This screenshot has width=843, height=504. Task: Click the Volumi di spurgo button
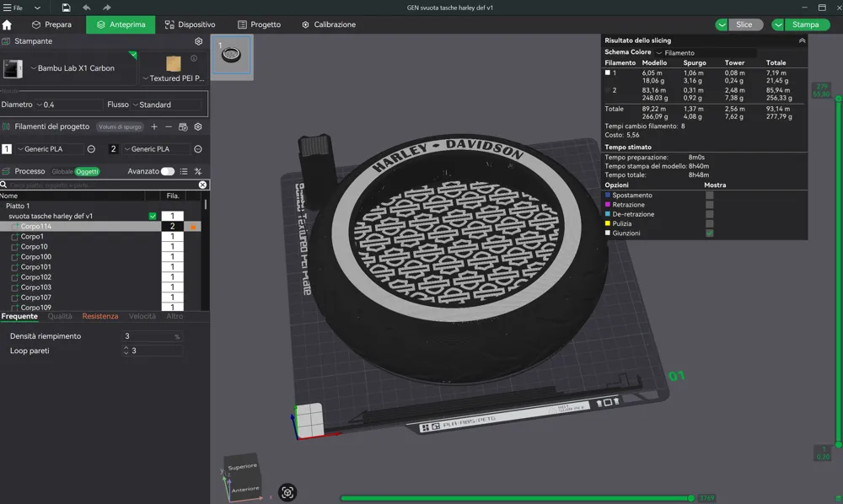(x=120, y=126)
